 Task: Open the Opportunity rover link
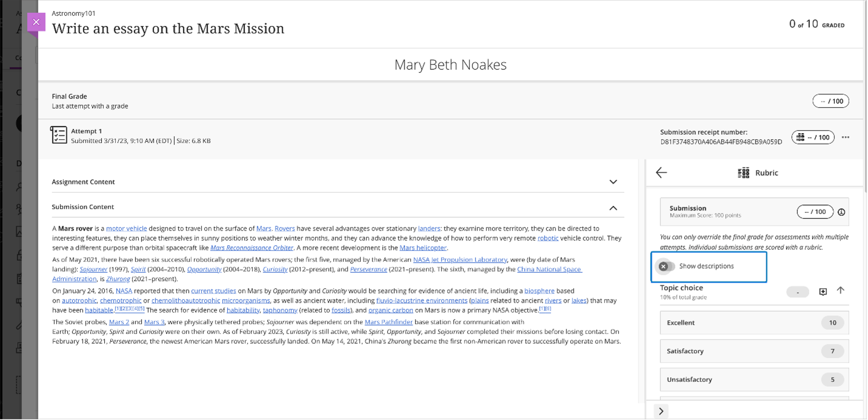click(204, 269)
